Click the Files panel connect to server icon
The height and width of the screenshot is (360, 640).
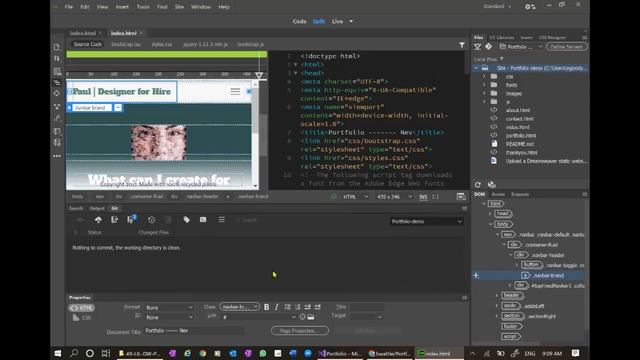[477, 47]
